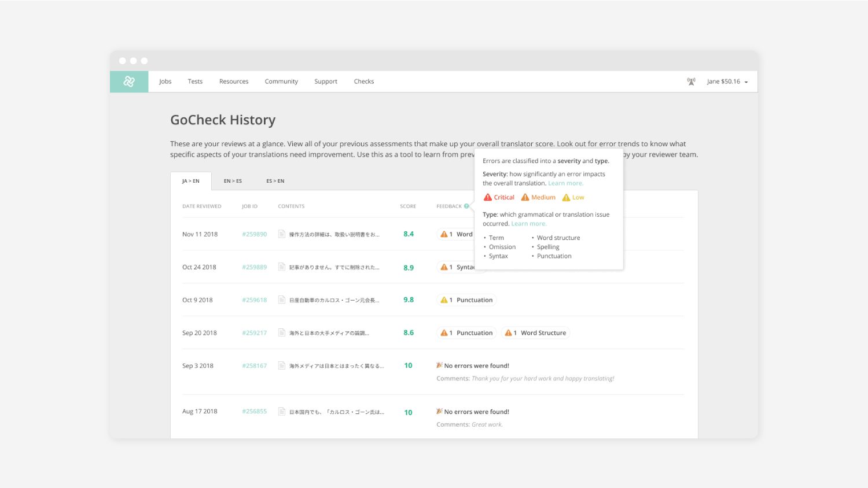The height and width of the screenshot is (488, 868).
Task: Open the Support menu item
Action: [x=326, y=82]
